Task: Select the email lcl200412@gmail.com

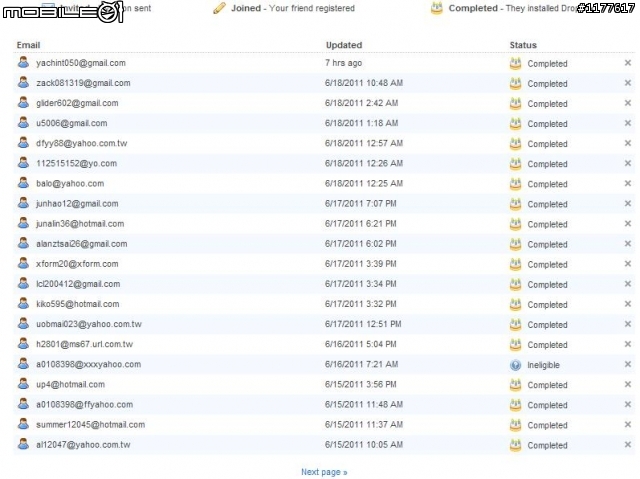Action: click(78, 284)
